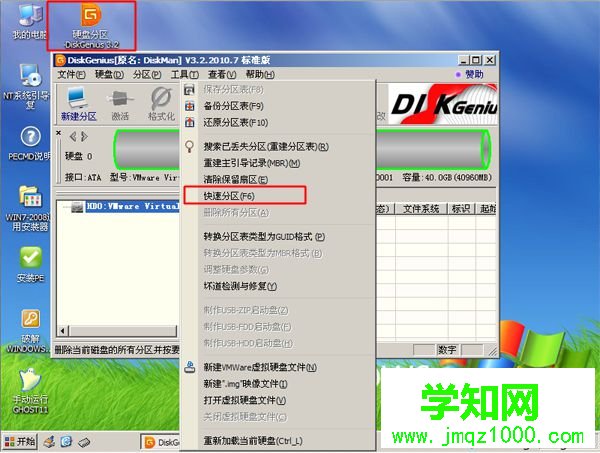Go to next disk with right arrow

tap(85, 136)
